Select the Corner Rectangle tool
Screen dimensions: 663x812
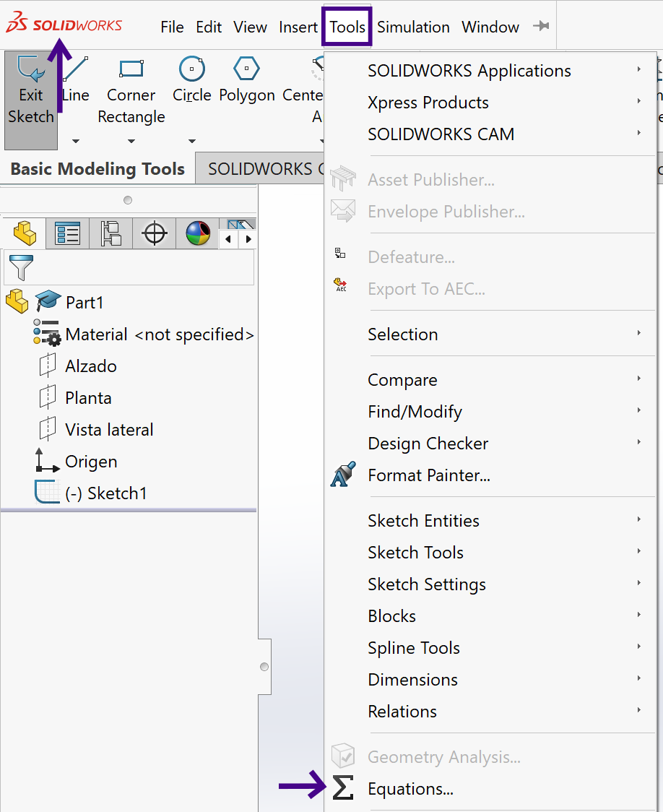click(131, 90)
